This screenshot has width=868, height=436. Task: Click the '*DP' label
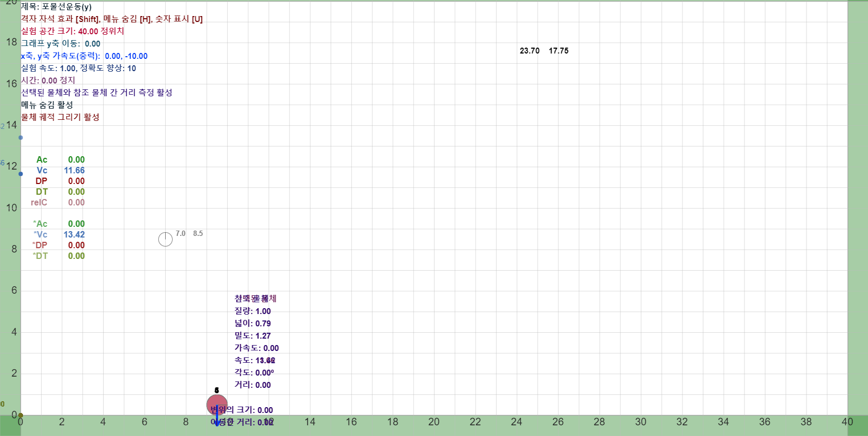40,245
